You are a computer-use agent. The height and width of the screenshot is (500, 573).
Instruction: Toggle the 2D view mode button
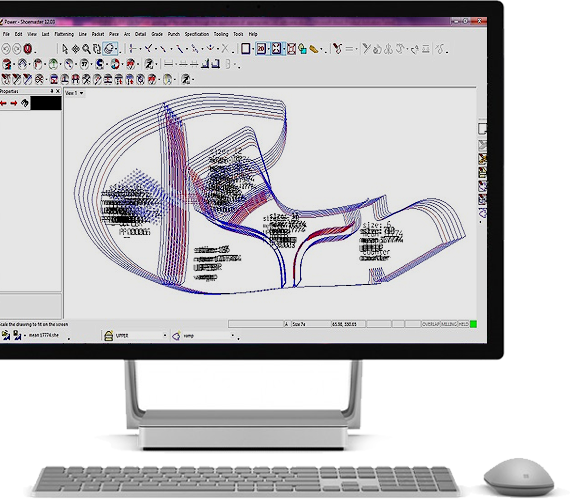pos(261,48)
